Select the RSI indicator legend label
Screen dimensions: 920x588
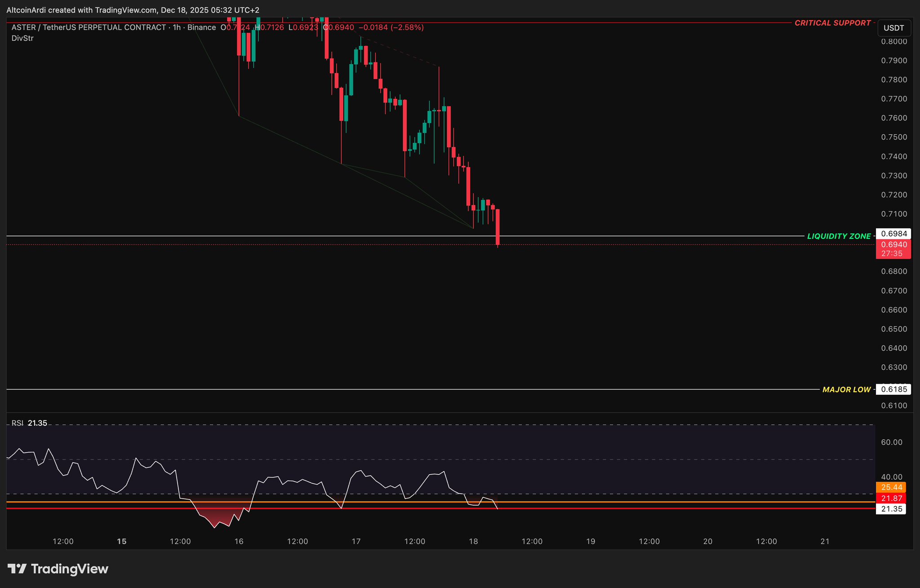tap(18, 423)
